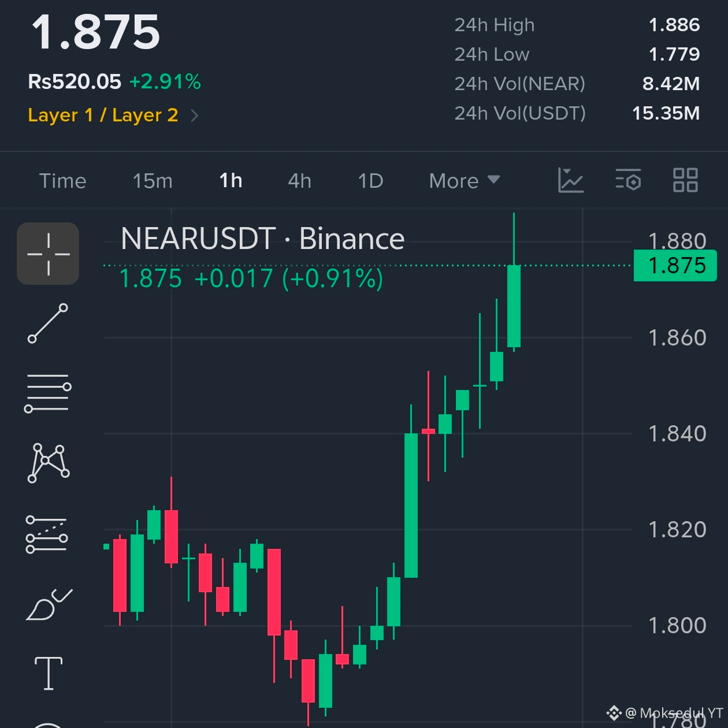Click the 1.820 price axis label
The width and height of the screenshot is (728, 728).
pos(677,530)
